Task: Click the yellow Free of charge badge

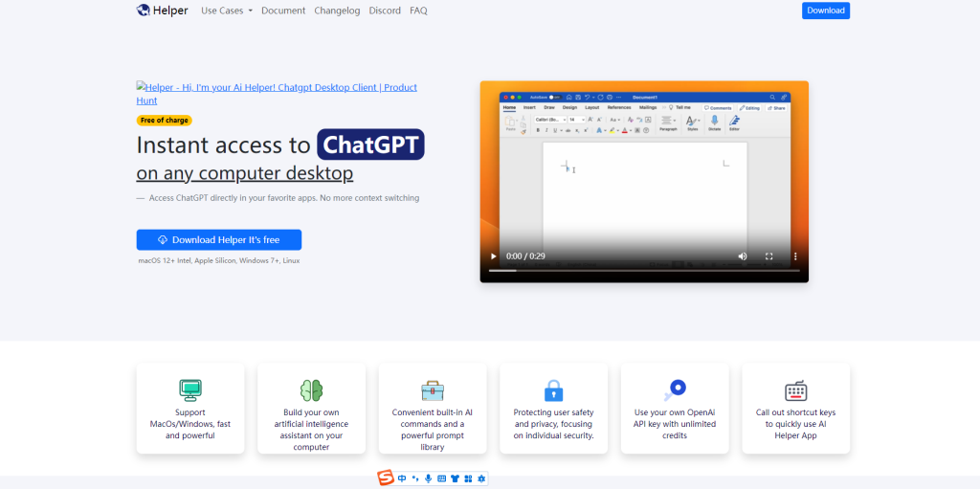Action: tap(165, 120)
